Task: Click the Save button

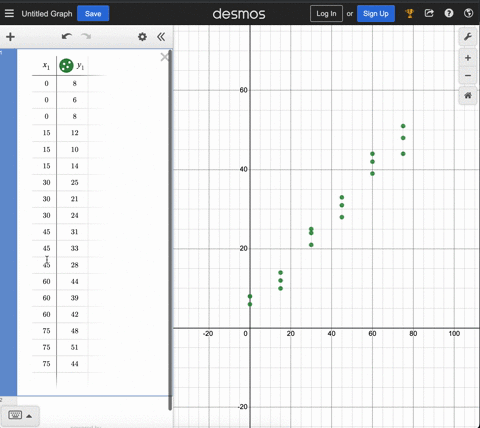Action: pyautogui.click(x=93, y=14)
